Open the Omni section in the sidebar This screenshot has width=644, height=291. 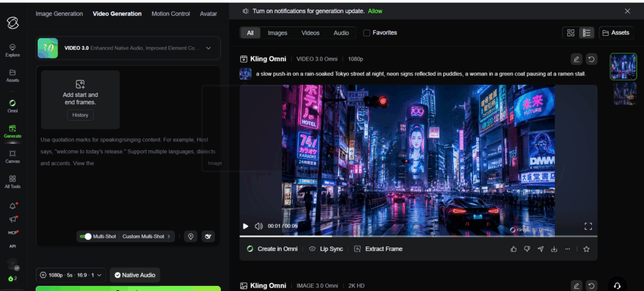[13, 106]
